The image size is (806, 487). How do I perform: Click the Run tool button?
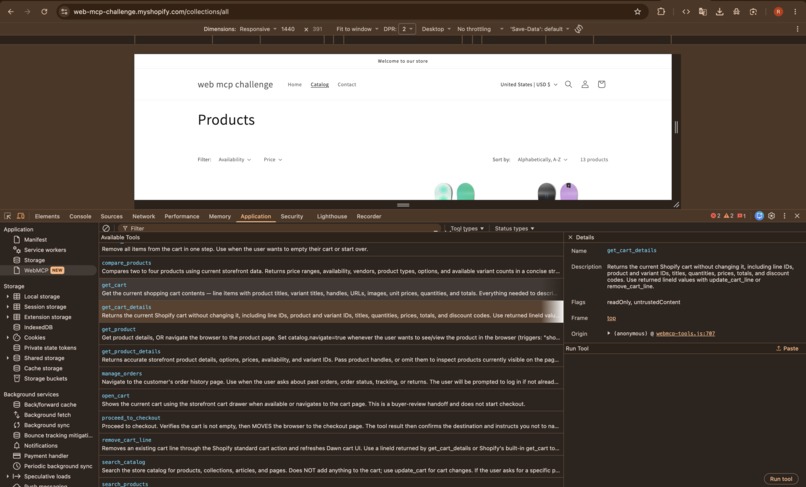click(x=781, y=479)
